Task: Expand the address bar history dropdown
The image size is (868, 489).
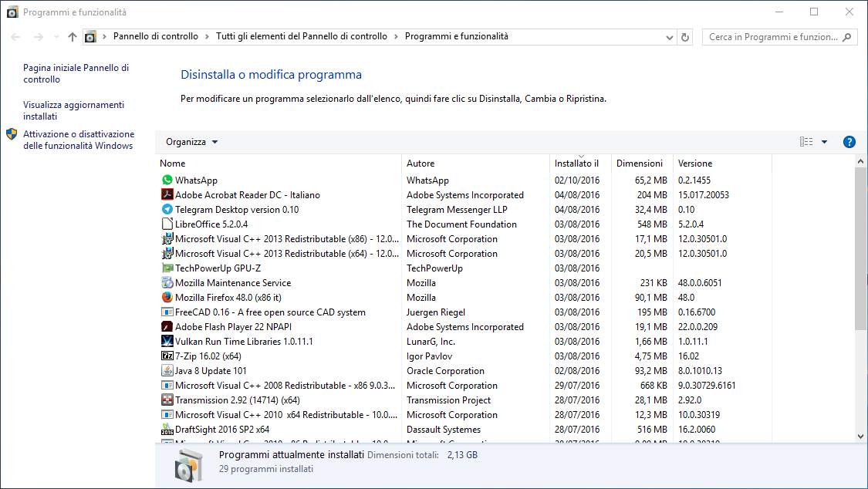Action: coord(669,37)
